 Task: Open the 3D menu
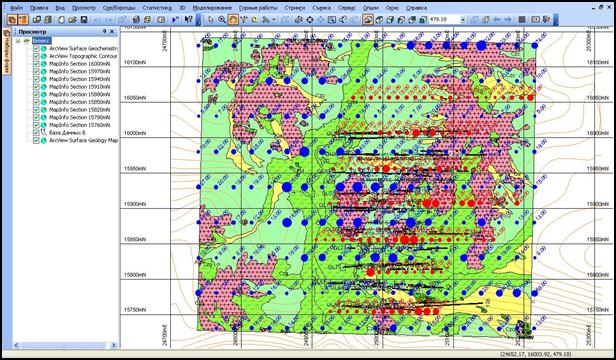click(x=182, y=7)
